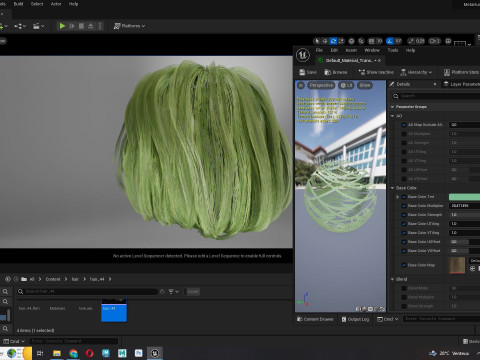Click the Eject button in the play toolbar
The image size is (480, 360).
tap(90, 26)
